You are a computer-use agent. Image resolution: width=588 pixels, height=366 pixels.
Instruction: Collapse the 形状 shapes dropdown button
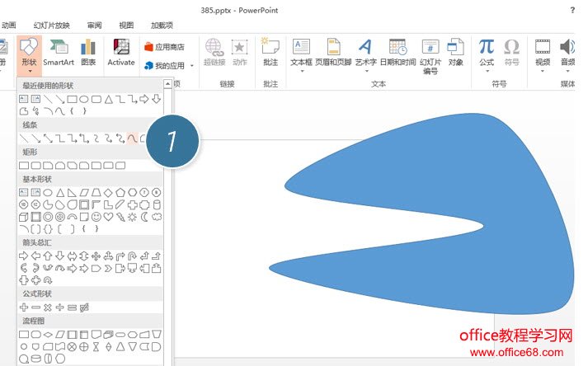coord(29,57)
